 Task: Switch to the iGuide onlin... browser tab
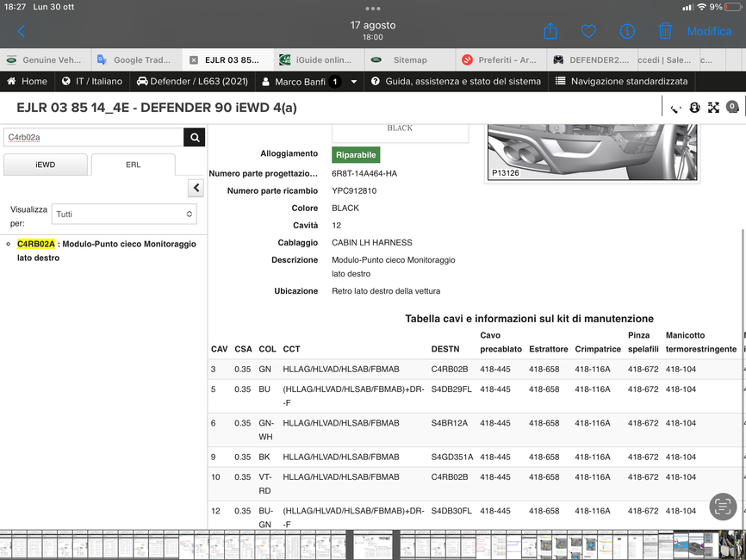[x=319, y=60]
